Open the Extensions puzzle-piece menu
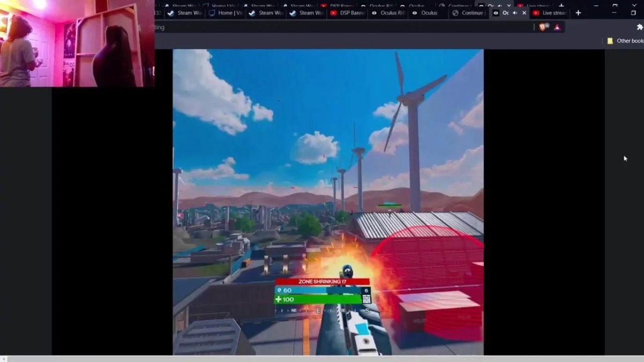The width and height of the screenshot is (644, 362). pyautogui.click(x=640, y=27)
